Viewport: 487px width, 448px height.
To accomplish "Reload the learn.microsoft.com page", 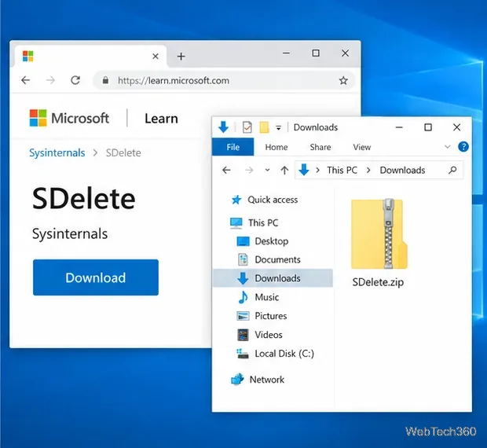I will 75,80.
